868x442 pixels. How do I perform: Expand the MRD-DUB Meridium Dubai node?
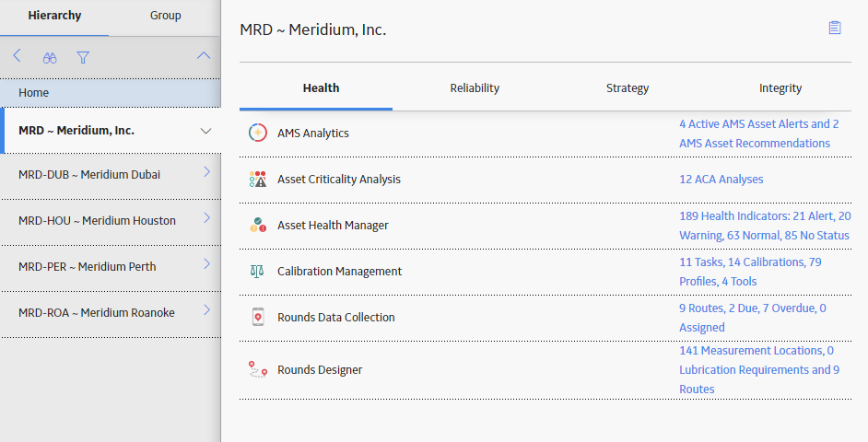[207, 172]
